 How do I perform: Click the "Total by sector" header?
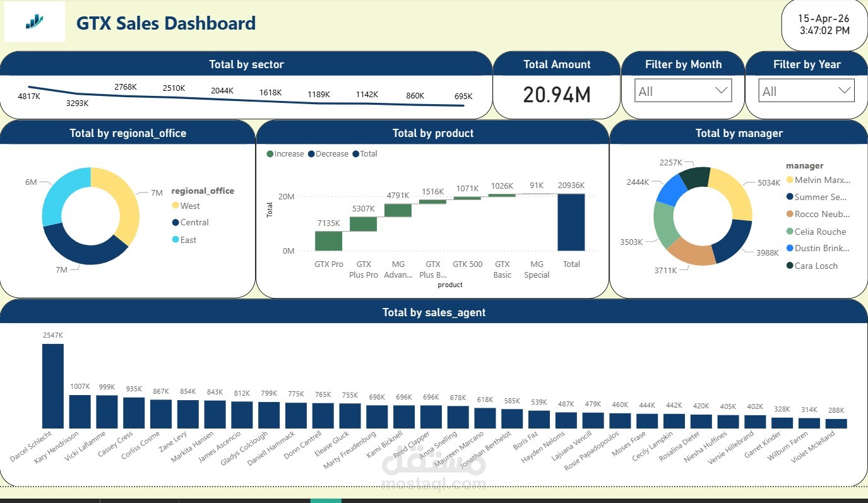[246, 64]
